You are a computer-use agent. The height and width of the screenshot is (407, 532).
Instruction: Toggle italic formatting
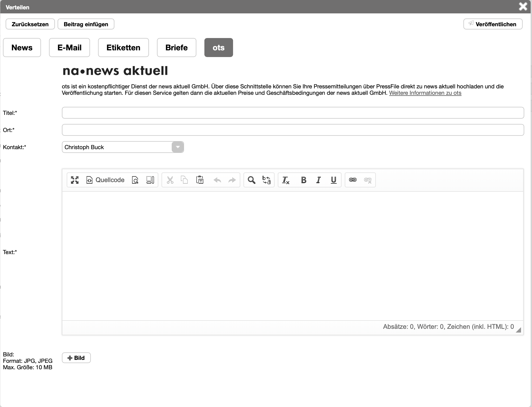(319, 180)
